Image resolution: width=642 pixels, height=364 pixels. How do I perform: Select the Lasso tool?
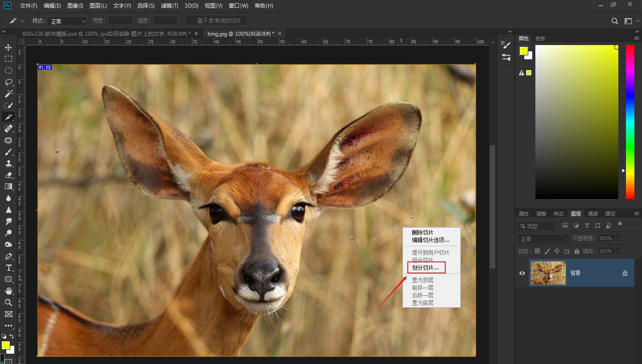[8, 82]
